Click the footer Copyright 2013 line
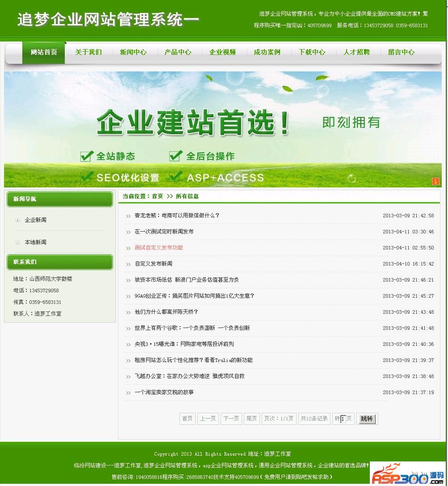The width and height of the screenshot is (448, 486). click(x=222, y=454)
